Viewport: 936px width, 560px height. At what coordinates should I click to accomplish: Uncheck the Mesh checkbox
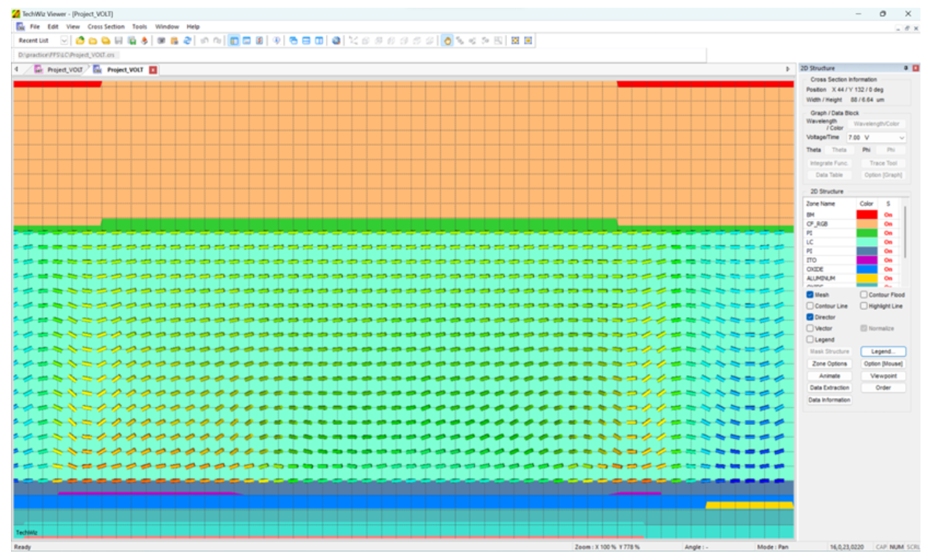809,295
